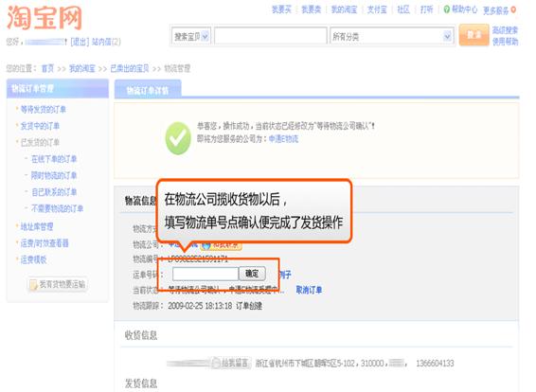Click the green help center icon

[446, 9]
